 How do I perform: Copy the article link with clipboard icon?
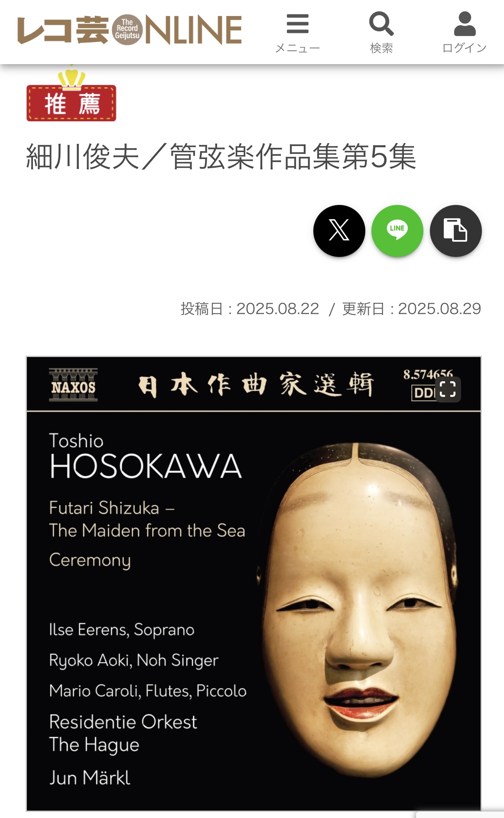(456, 230)
